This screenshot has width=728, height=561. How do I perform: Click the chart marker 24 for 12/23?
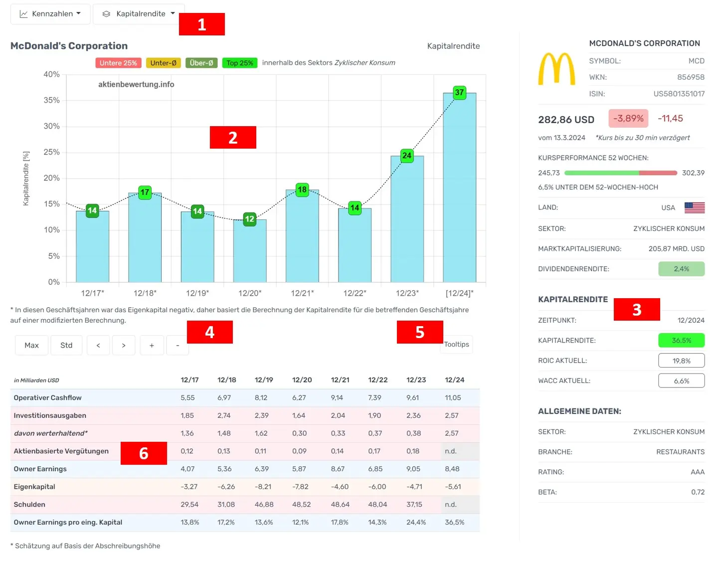pyautogui.click(x=407, y=156)
